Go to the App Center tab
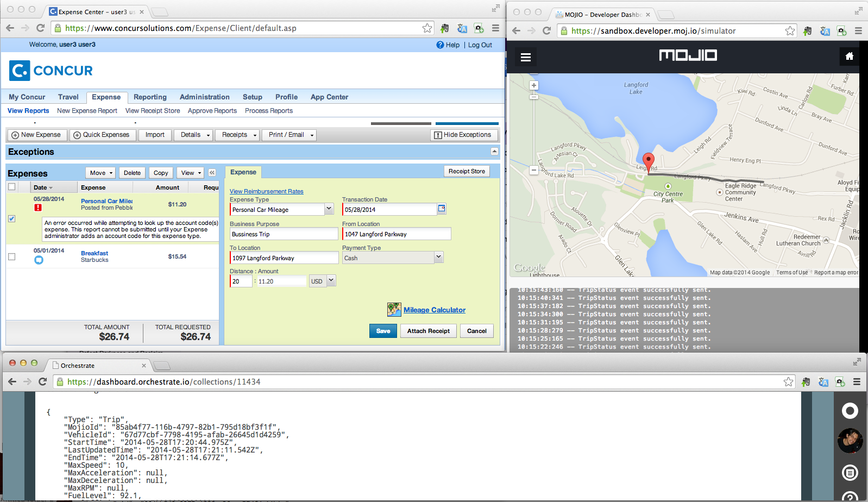Screen dimensions: 868x502 pos(329,97)
